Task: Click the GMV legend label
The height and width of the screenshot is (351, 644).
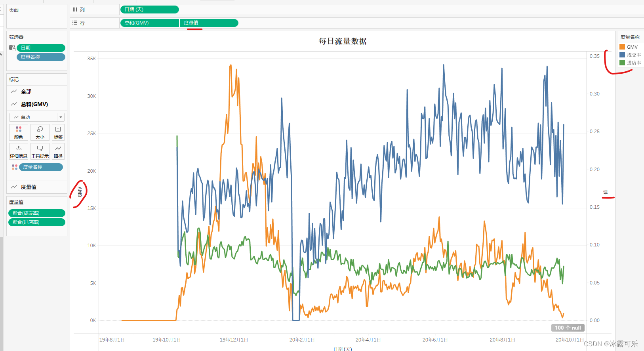Action: [x=632, y=47]
